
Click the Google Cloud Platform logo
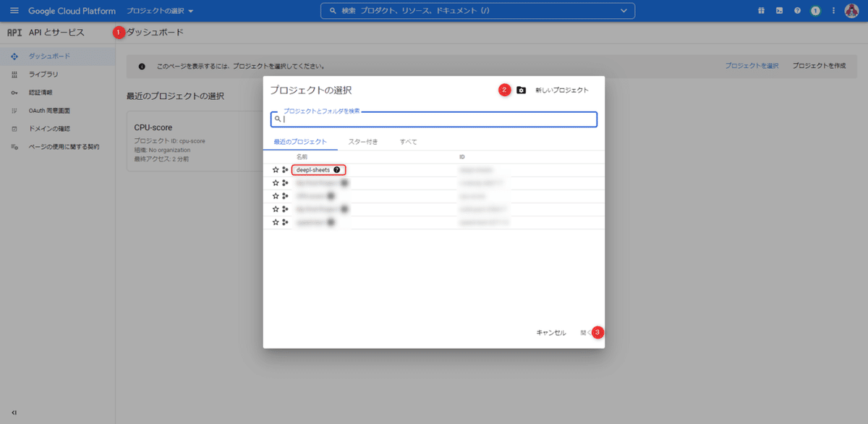[72, 11]
